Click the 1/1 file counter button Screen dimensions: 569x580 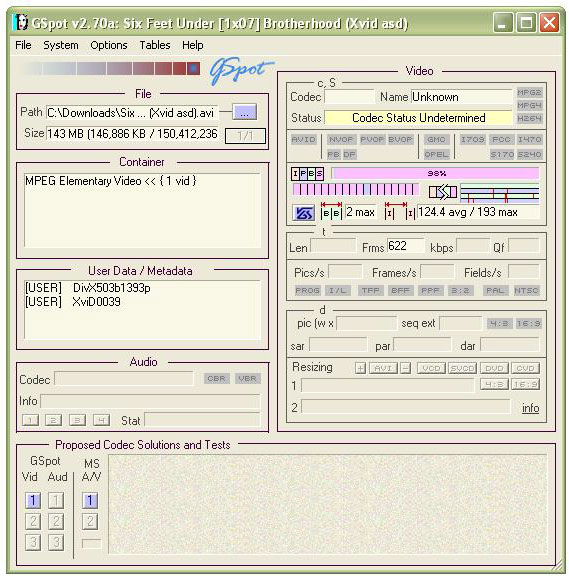click(x=245, y=136)
